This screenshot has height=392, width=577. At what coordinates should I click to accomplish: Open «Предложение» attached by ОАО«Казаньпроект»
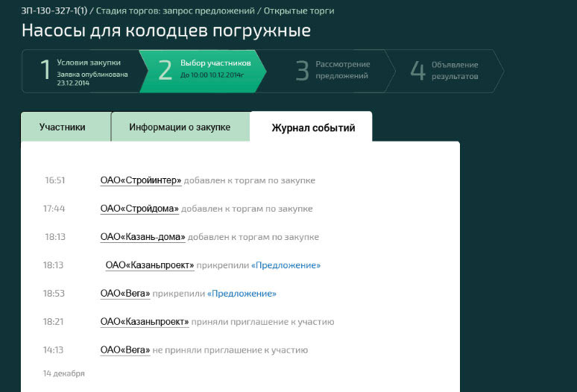click(x=286, y=265)
